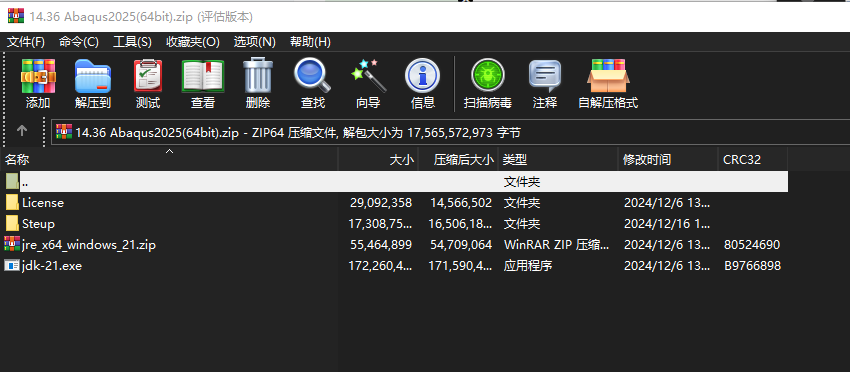Click the 自解压格式 (SFX) icon
Image resolution: width=850 pixels, height=372 pixels.
(x=608, y=75)
